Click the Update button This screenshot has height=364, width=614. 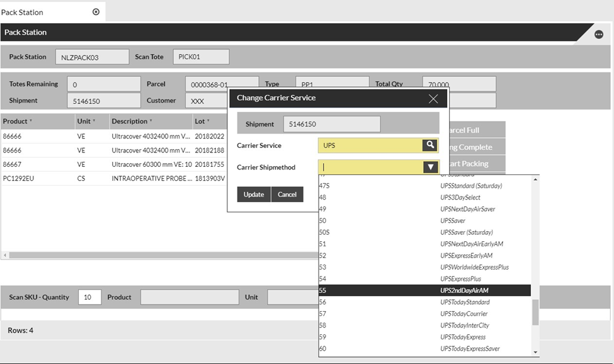(x=254, y=195)
